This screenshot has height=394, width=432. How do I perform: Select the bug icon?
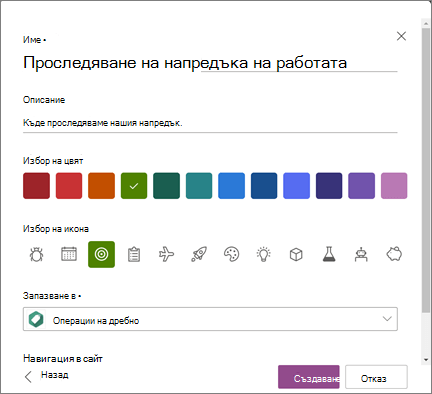click(36, 254)
